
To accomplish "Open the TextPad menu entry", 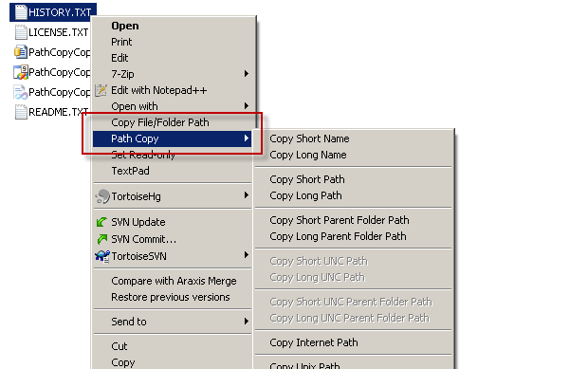I will tap(130, 171).
